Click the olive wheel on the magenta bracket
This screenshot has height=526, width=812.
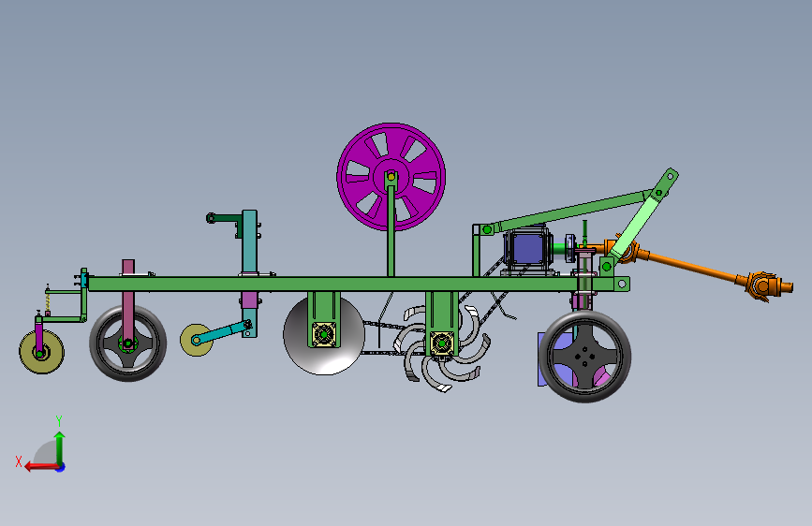[41, 352]
